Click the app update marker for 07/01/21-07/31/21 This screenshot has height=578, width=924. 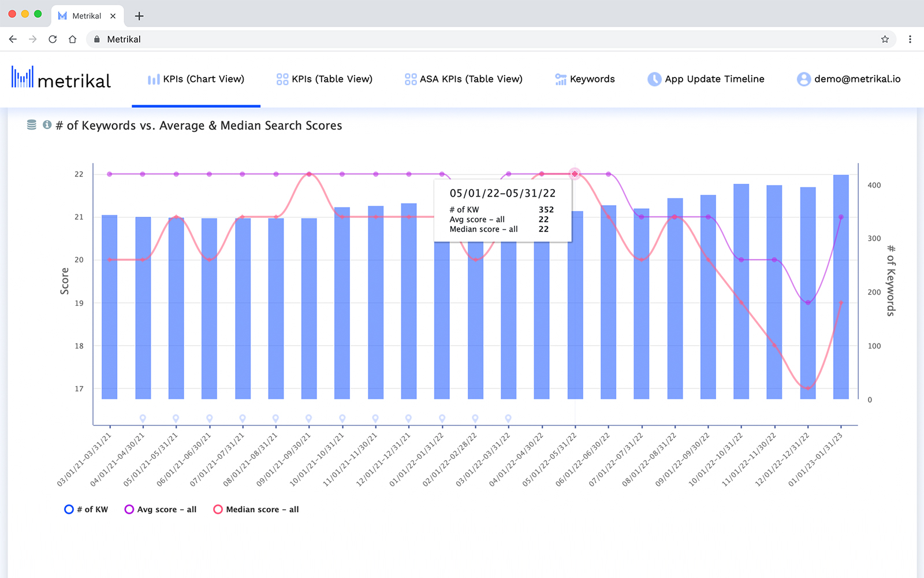pos(243,418)
